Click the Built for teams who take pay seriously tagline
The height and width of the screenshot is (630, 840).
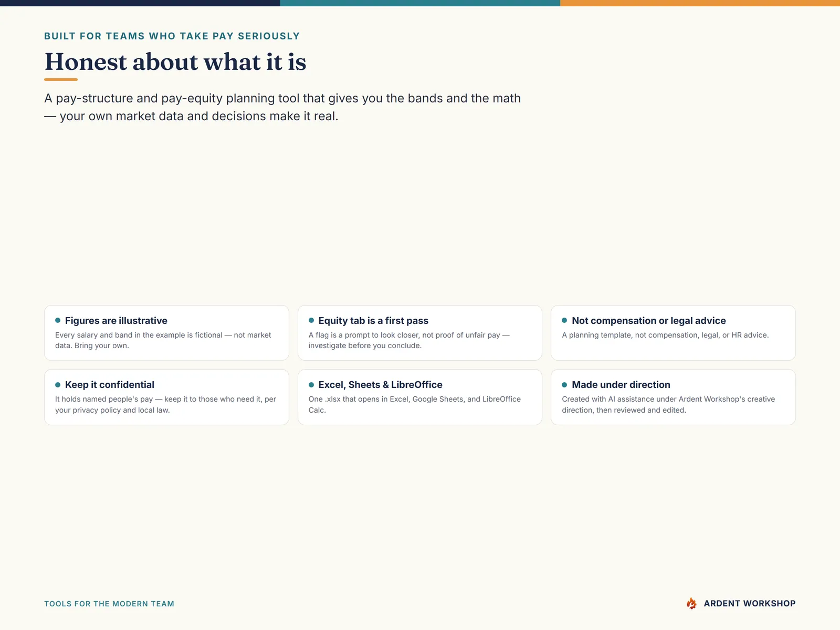point(172,36)
